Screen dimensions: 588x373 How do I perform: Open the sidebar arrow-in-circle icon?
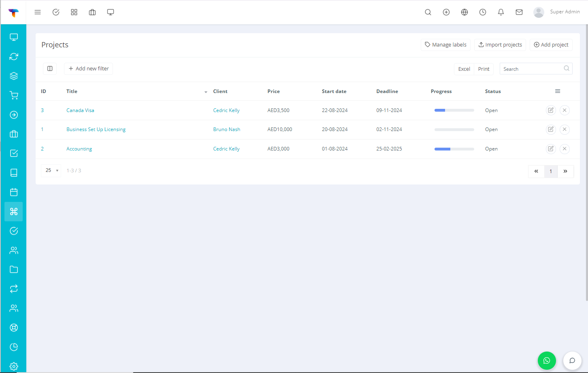(x=14, y=115)
